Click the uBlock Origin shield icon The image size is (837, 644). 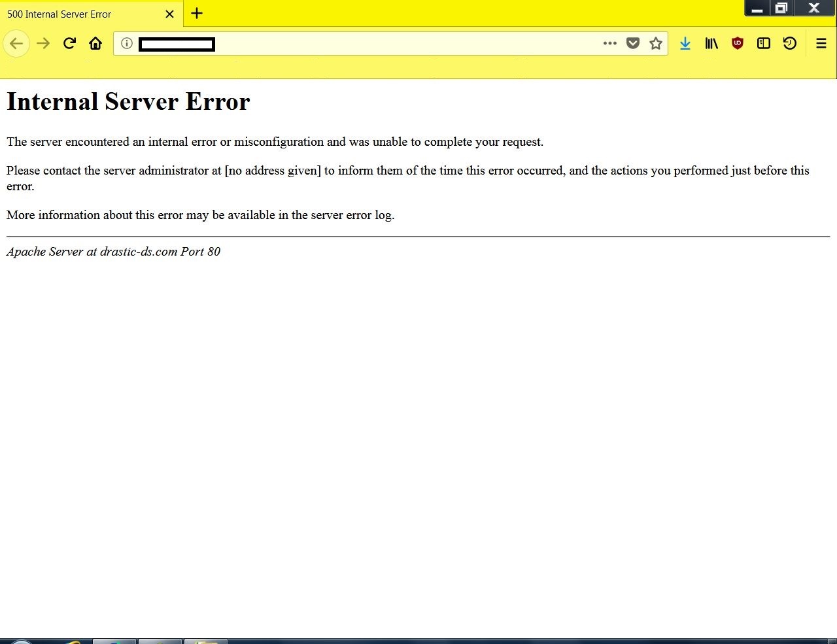738,44
